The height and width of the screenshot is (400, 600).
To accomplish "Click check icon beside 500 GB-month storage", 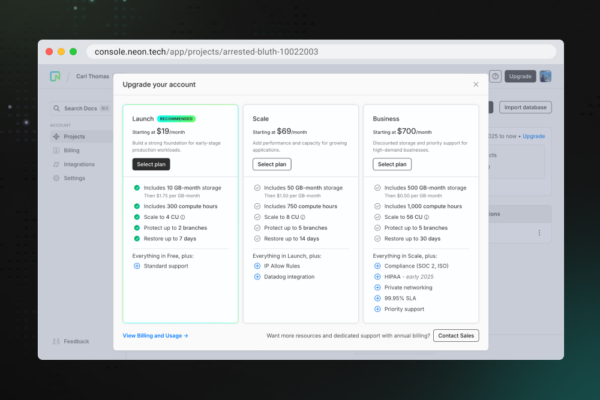I will pyautogui.click(x=377, y=188).
